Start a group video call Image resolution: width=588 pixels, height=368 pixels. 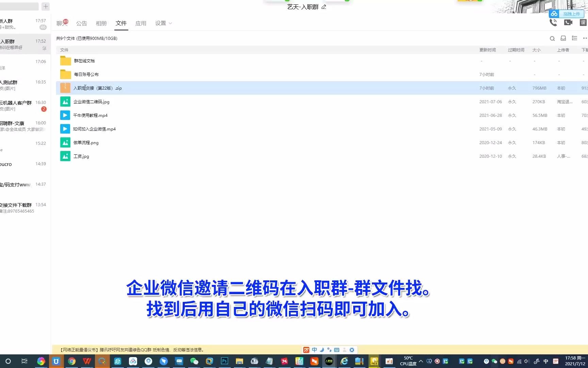click(x=568, y=22)
